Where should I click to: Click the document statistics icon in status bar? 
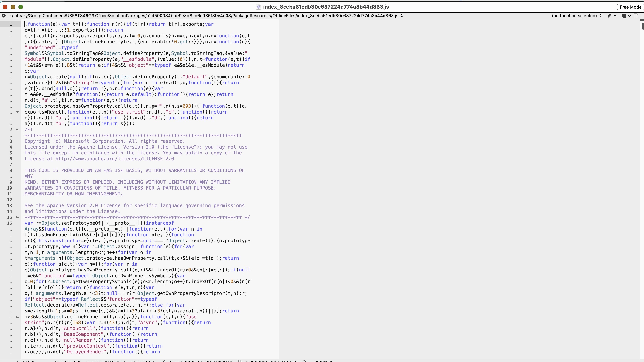tap(240, 361)
